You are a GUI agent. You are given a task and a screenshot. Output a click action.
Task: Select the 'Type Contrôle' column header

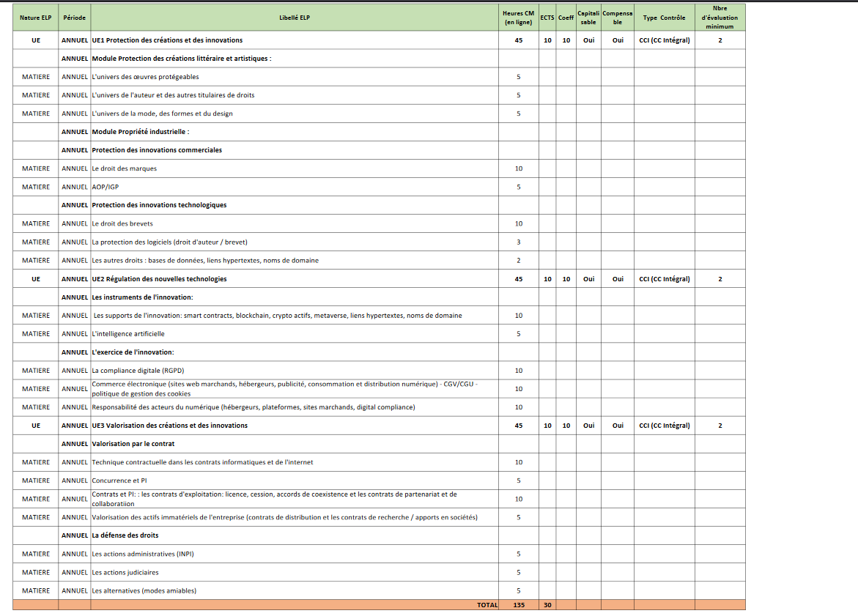[664, 18]
